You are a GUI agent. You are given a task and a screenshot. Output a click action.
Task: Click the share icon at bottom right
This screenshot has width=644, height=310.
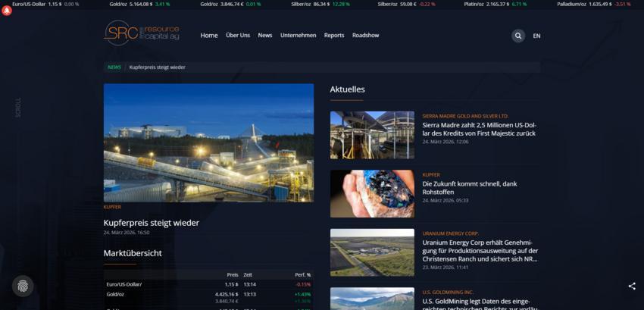[632, 287]
